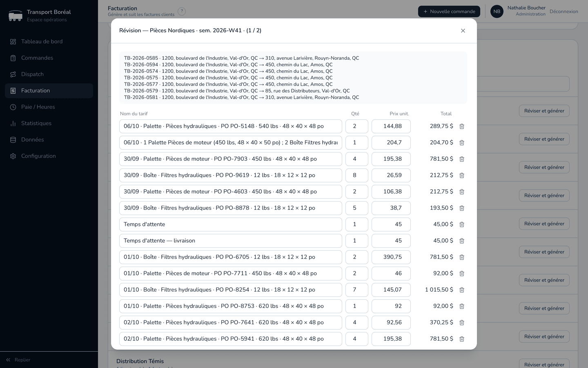Screen dimensions: 588x368
Task: Navigate to Paie / Heures
Action: pyautogui.click(x=49, y=107)
